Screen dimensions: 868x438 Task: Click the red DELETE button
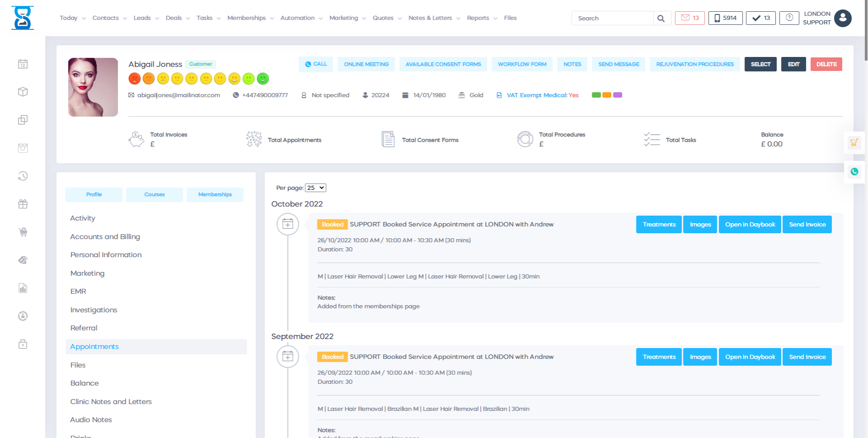point(826,64)
